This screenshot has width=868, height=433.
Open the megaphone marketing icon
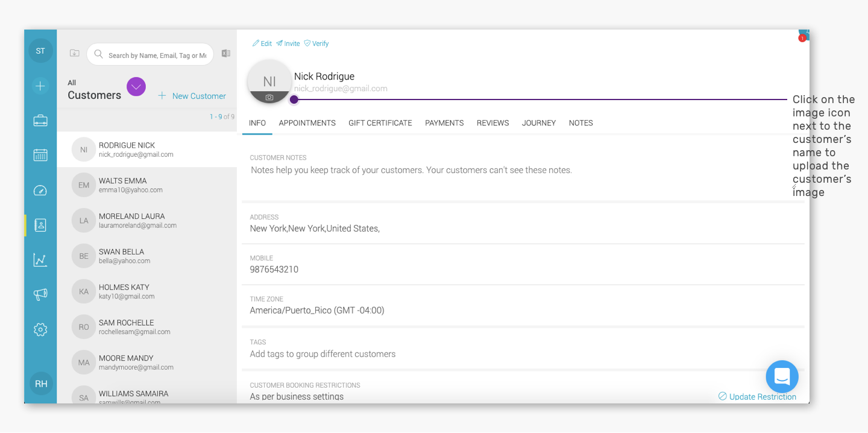[40, 294]
